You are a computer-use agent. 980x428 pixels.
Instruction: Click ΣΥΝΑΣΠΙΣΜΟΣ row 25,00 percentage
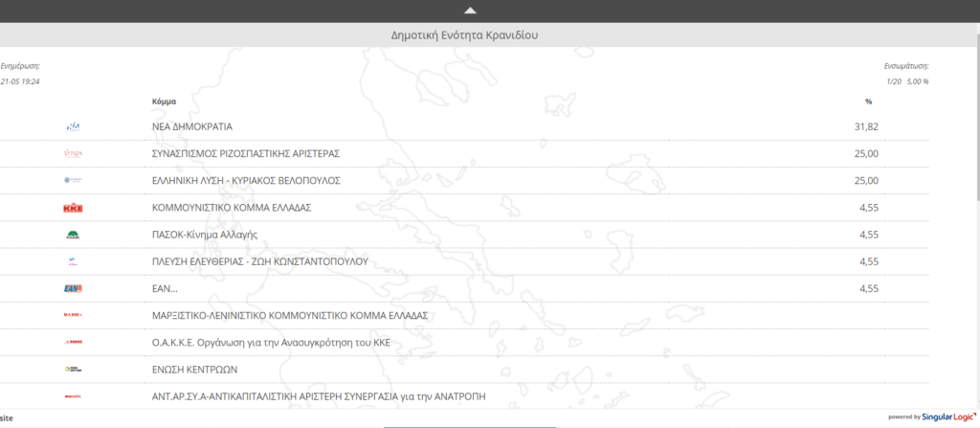(866, 153)
